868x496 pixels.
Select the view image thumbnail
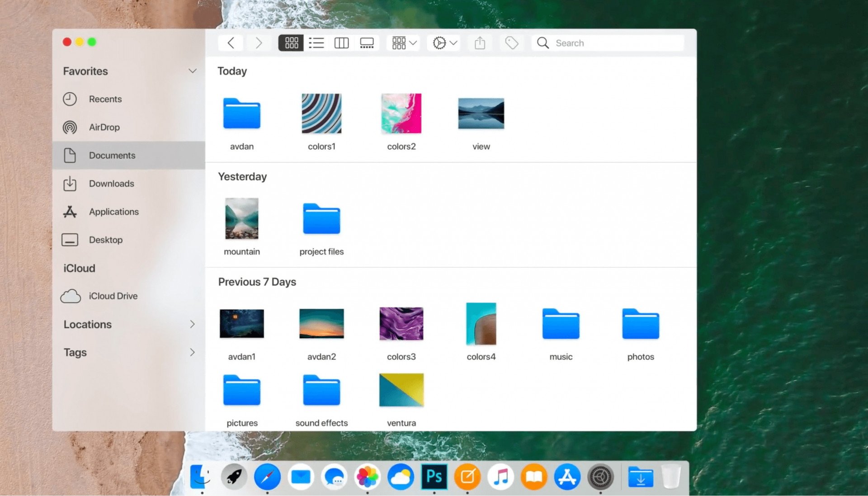tap(481, 113)
